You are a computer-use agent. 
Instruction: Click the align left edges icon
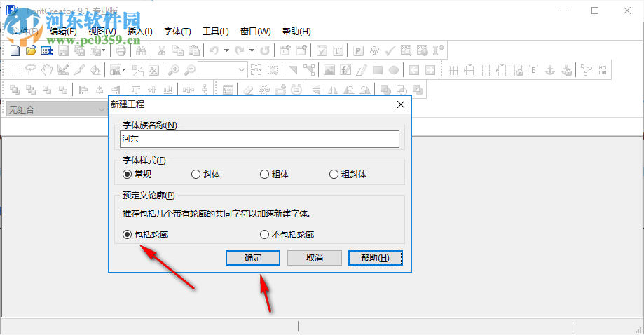coord(83,90)
